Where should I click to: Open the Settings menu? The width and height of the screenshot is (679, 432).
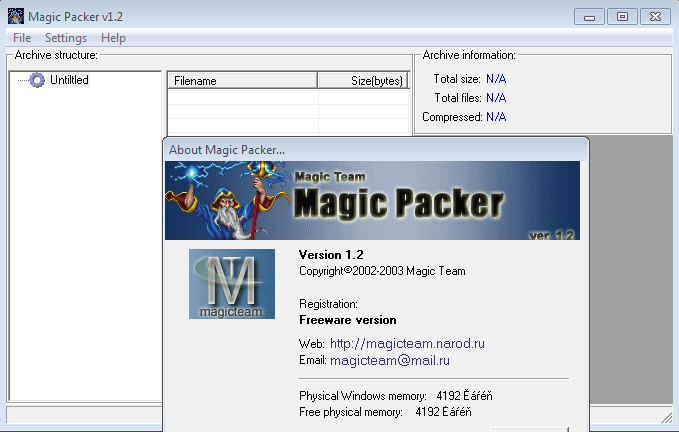pyautogui.click(x=66, y=38)
